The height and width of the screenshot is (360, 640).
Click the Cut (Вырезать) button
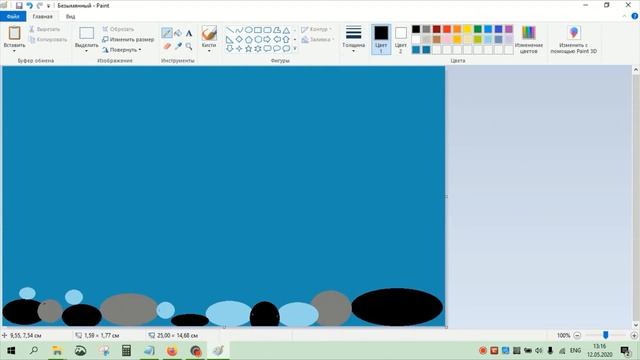[44, 29]
